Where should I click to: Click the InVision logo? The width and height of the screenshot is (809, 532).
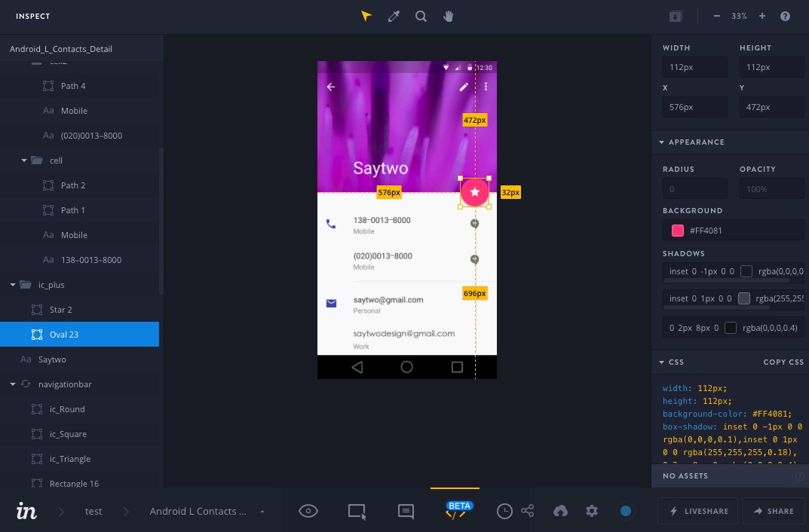click(26, 510)
